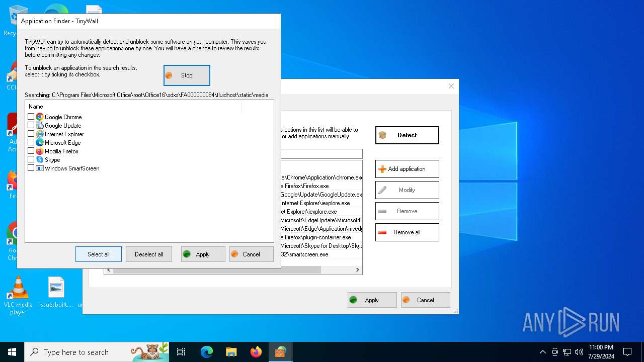644x362 pixels.
Task: Click the TinyWall taskbar icon
Action: point(280,352)
